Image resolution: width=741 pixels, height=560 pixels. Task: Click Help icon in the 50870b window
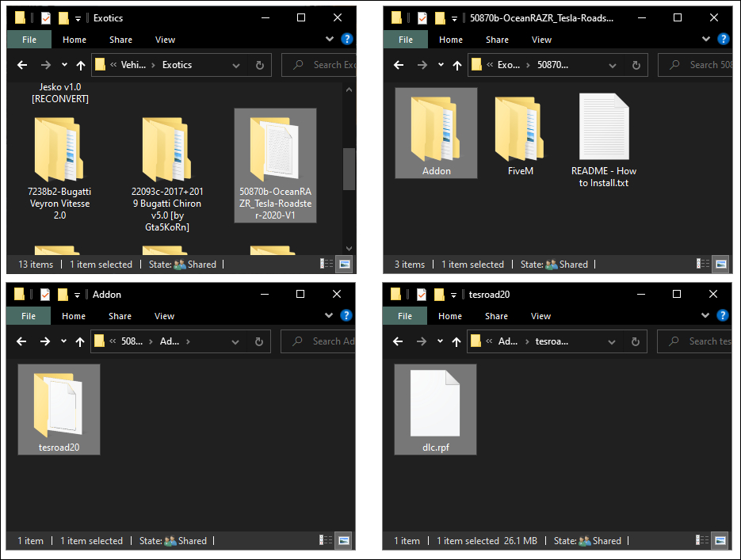click(723, 39)
